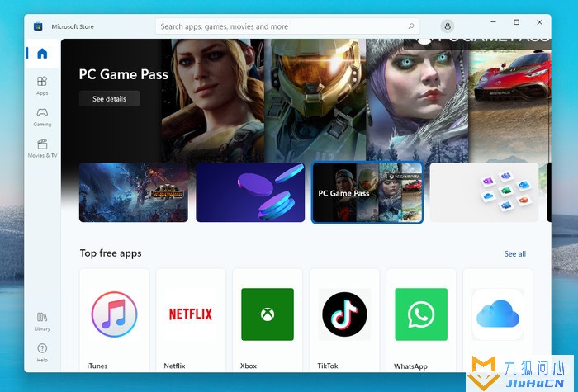Image resolution: width=578 pixels, height=392 pixels.
Task: Select the Total War Warhammer banner thumbnail
Action: 134,192
